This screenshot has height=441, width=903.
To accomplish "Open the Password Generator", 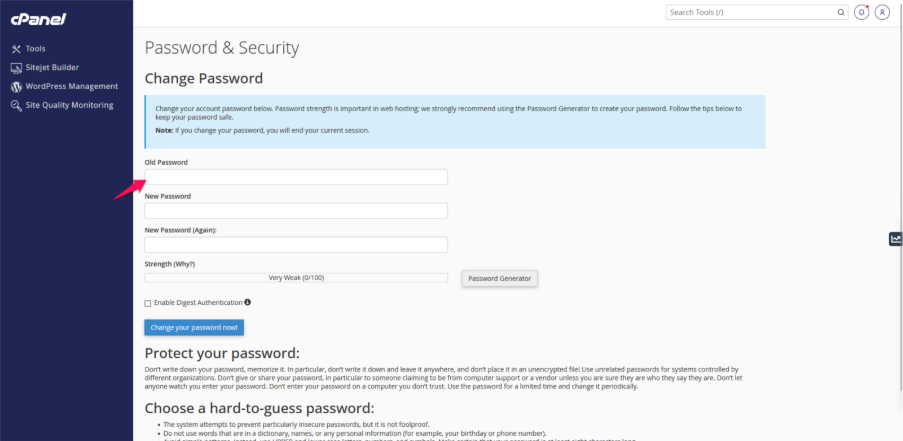I will 500,278.
